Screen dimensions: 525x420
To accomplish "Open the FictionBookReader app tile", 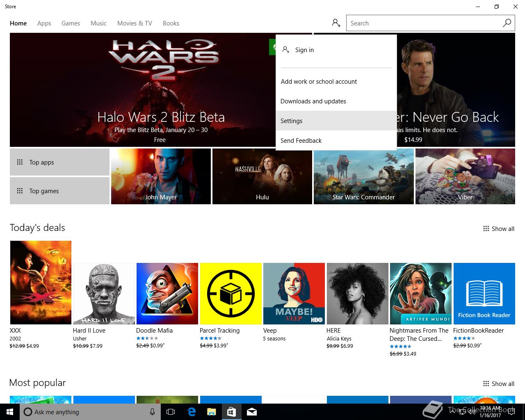I will click(x=484, y=294).
